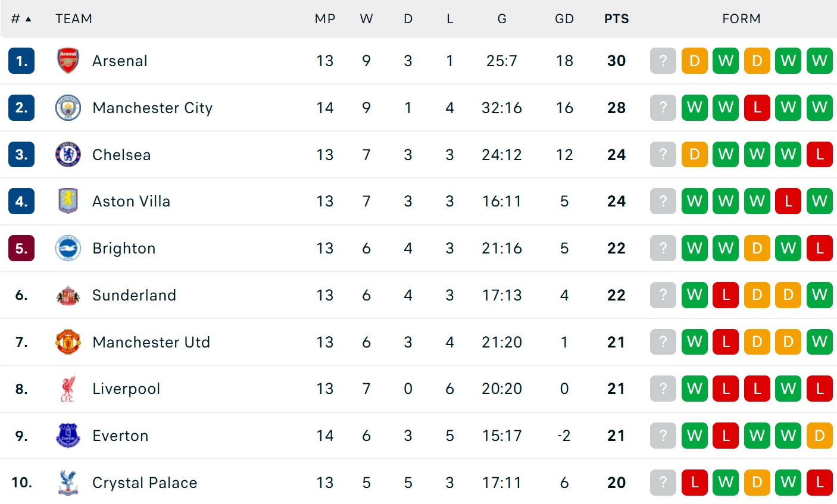Open the Brighton team link
837x504 pixels.
point(124,248)
